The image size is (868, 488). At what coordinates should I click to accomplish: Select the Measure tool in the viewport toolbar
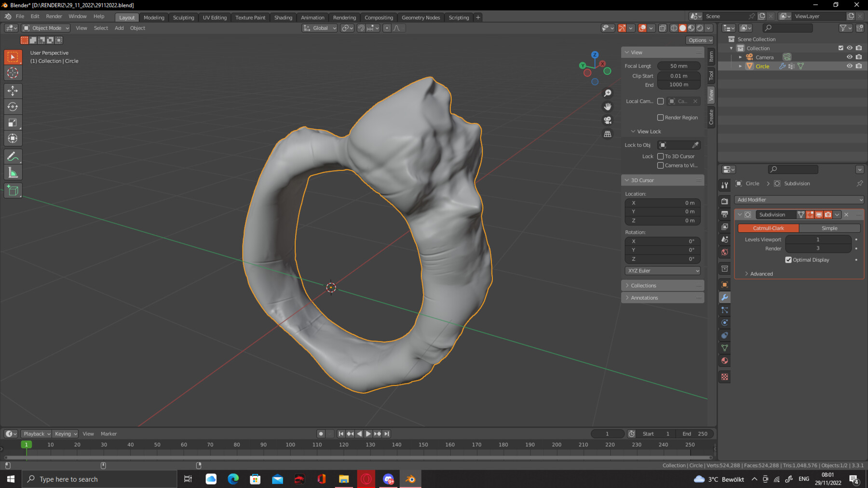[x=13, y=171]
